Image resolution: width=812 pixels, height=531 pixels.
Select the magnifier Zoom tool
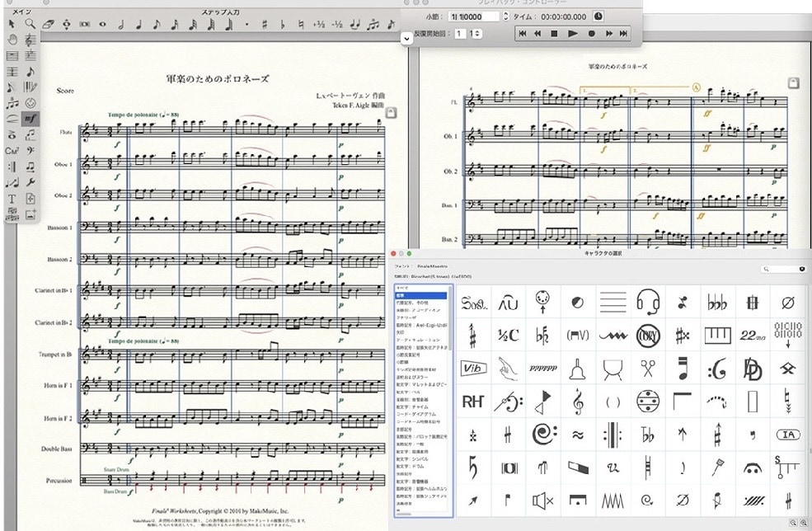click(x=30, y=23)
